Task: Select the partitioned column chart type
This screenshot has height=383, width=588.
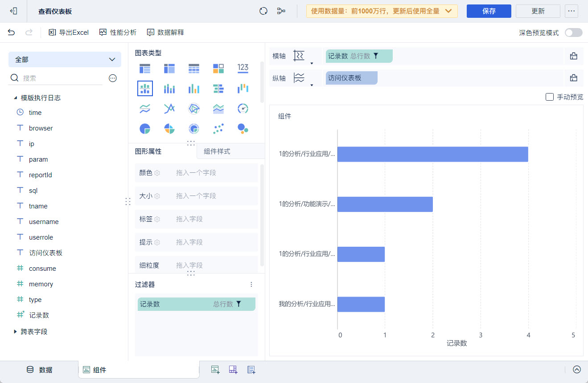Action: click(x=145, y=88)
